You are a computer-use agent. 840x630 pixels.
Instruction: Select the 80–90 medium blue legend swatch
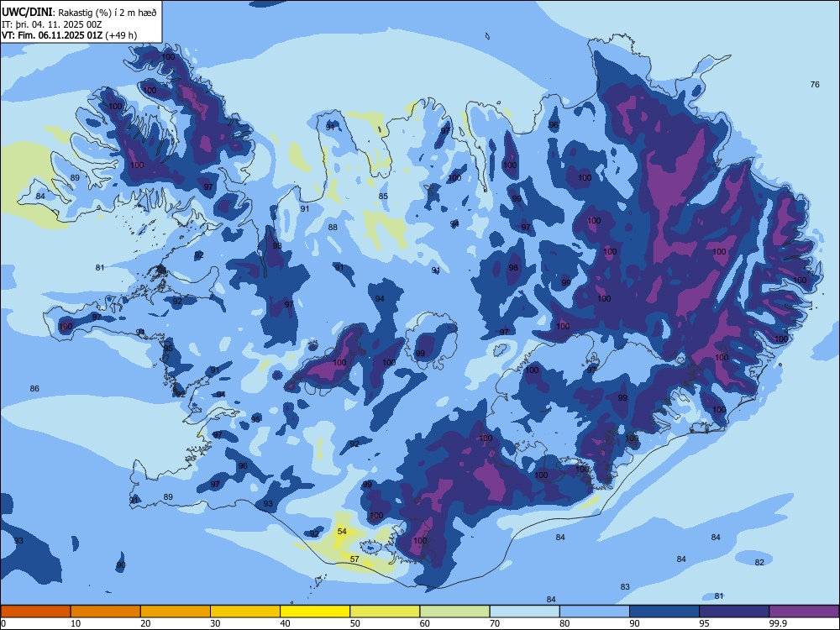(x=595, y=612)
